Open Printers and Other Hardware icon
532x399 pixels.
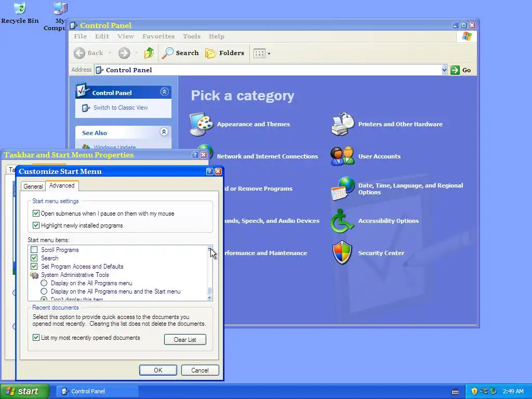point(342,124)
